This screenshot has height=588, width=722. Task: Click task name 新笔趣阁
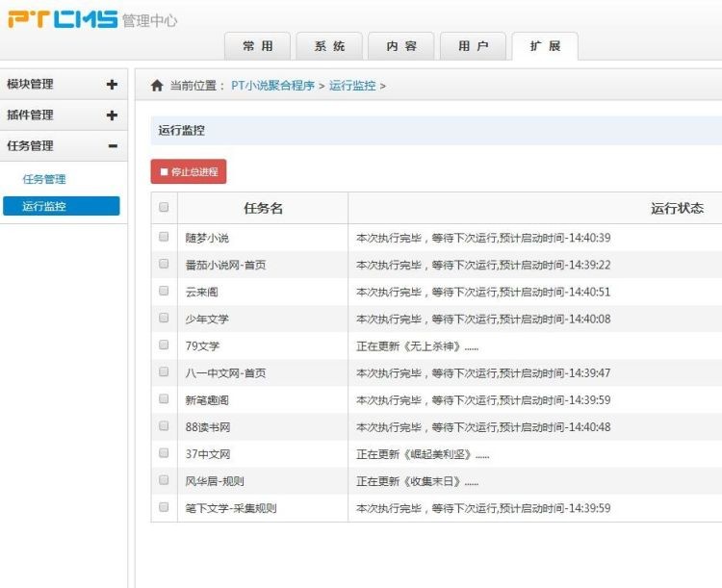[207, 400]
